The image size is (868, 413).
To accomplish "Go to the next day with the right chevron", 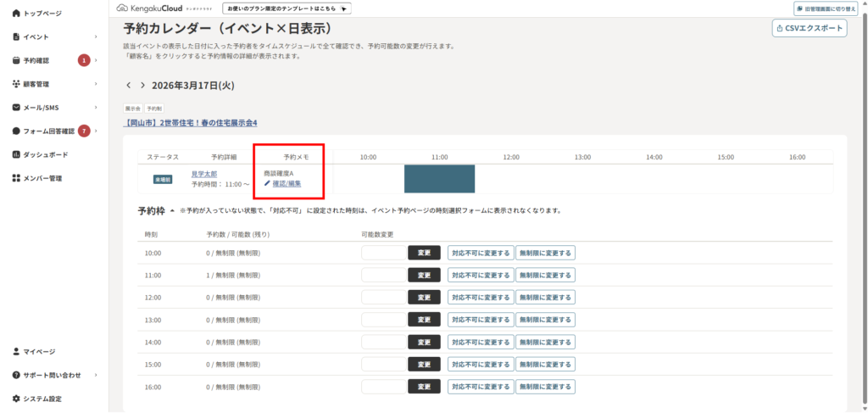I will pos(142,86).
